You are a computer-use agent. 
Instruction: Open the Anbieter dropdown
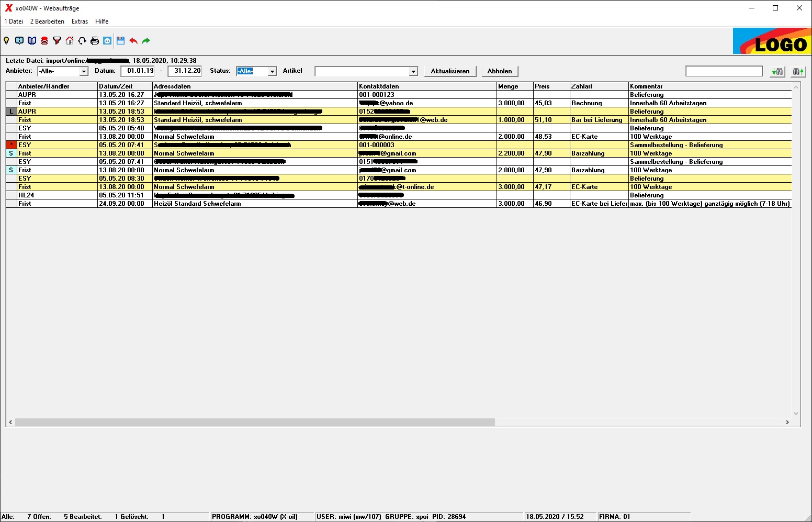coord(84,71)
